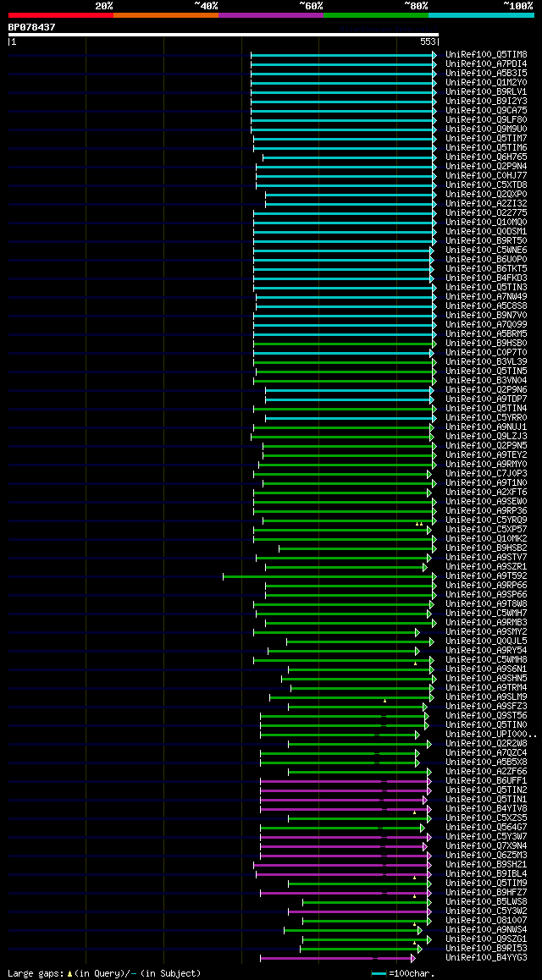Image resolution: width=542 pixels, height=980 pixels.
Task: Click the arrowhead ending the A9SZR1 bar
Action: pos(425,568)
